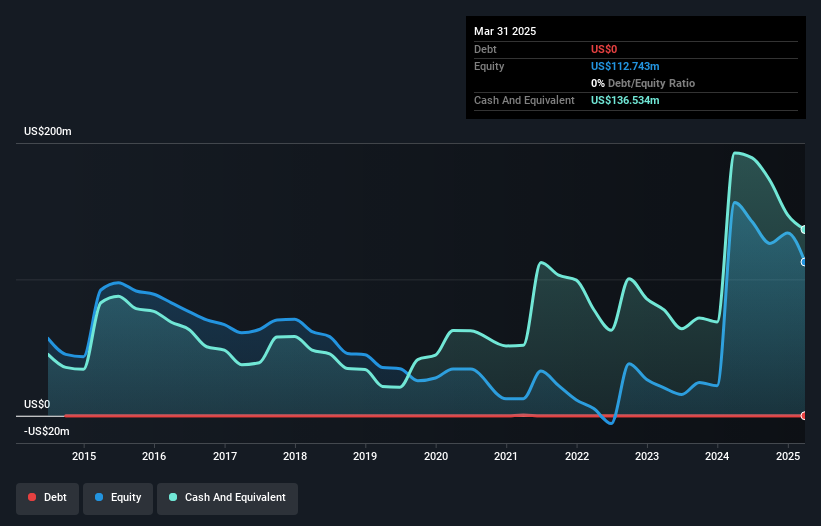Click the US$112.743m equity value

click(x=625, y=66)
